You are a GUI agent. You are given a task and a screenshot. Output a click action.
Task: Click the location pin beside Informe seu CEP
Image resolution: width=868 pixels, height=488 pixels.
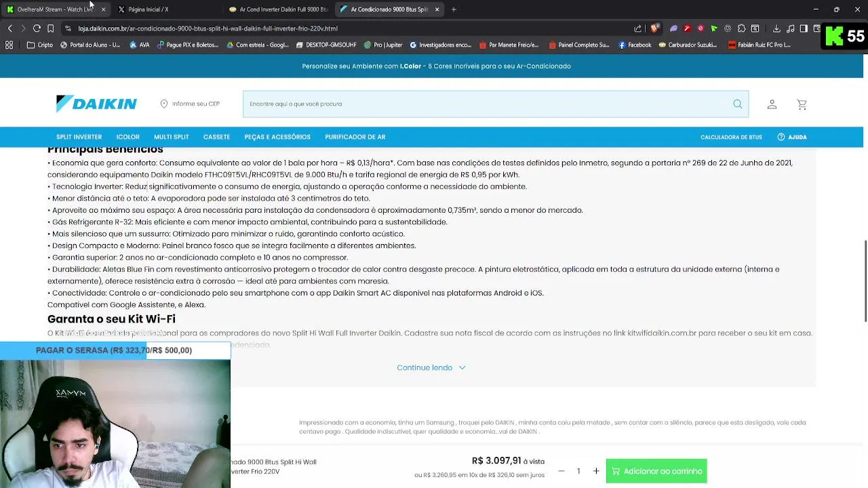pyautogui.click(x=163, y=104)
